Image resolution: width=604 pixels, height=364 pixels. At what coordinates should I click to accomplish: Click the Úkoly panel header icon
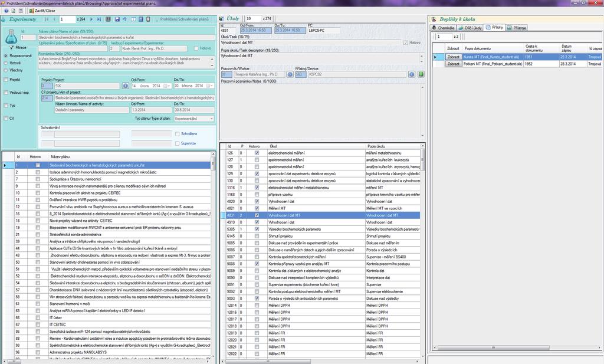click(x=222, y=18)
